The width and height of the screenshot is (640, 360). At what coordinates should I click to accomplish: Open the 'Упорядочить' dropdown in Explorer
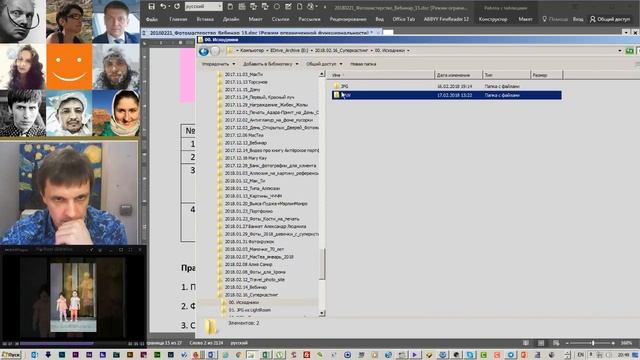coord(218,64)
